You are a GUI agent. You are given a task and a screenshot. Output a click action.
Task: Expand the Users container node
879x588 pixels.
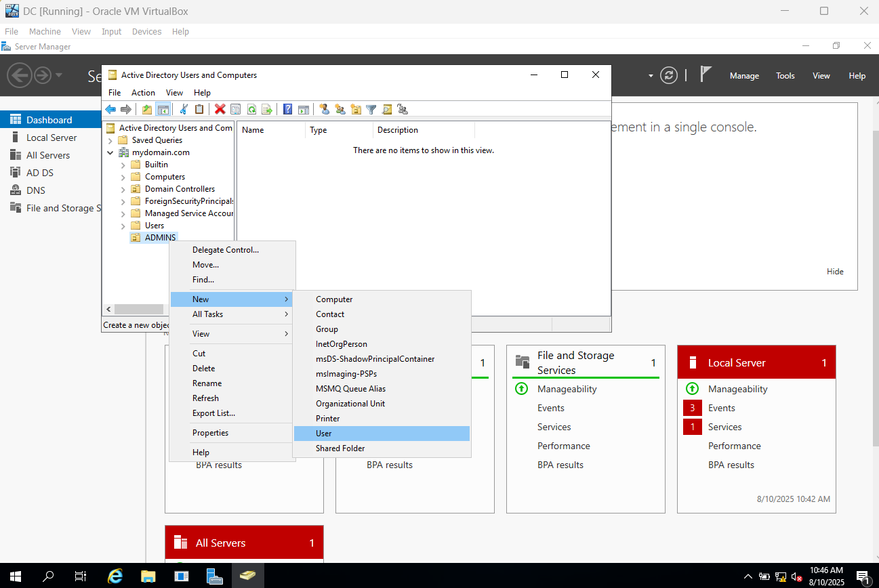click(x=123, y=226)
